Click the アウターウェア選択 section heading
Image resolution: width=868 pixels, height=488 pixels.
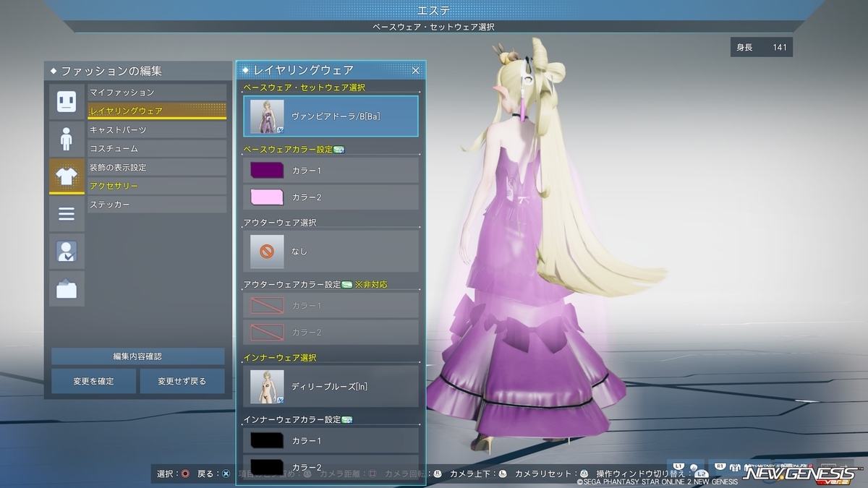(280, 223)
